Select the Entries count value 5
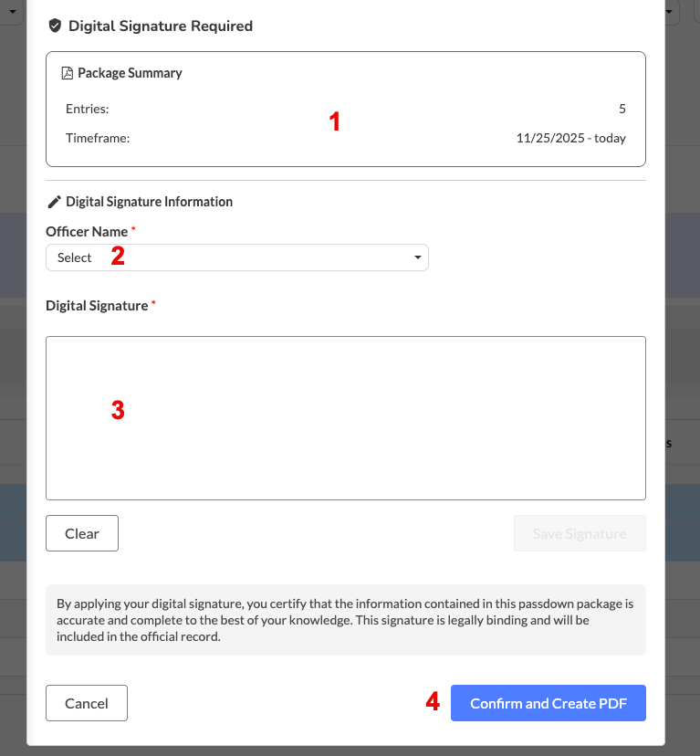The image size is (700, 756). coord(622,109)
